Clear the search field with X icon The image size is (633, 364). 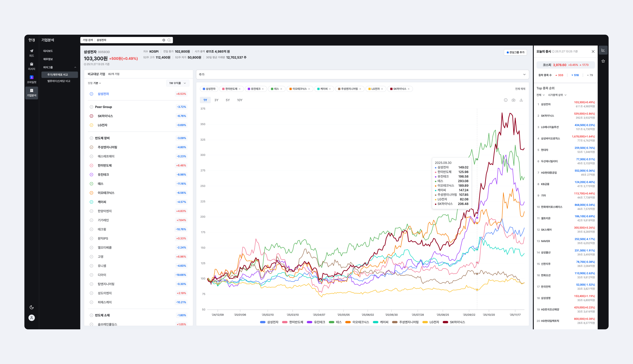click(x=164, y=40)
